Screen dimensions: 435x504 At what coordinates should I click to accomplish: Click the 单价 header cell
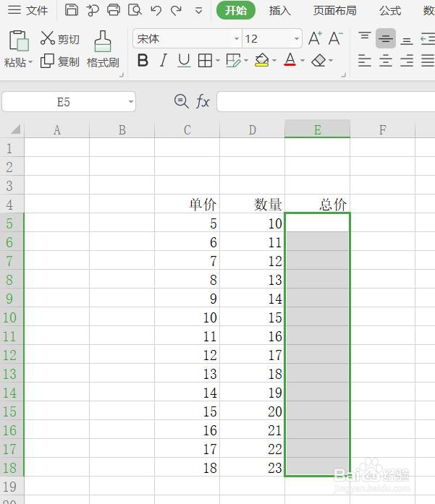click(187, 204)
